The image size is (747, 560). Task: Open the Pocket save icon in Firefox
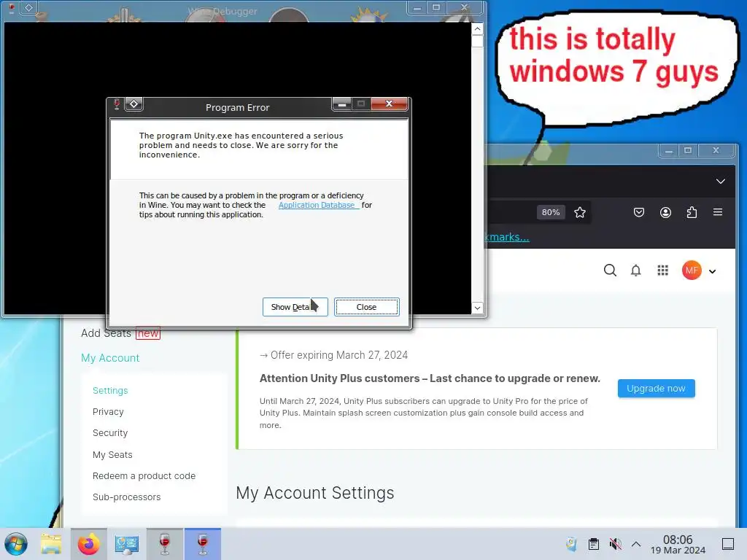pos(639,212)
